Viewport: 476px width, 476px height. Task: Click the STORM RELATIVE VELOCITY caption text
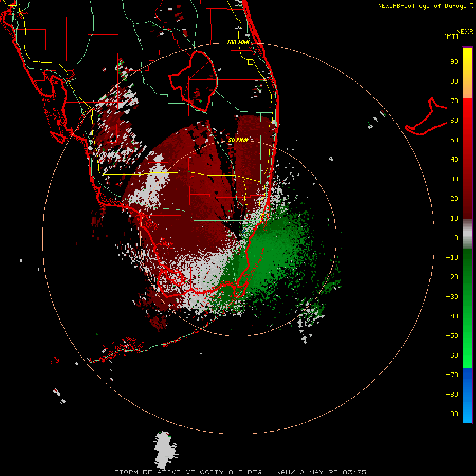click(169, 472)
